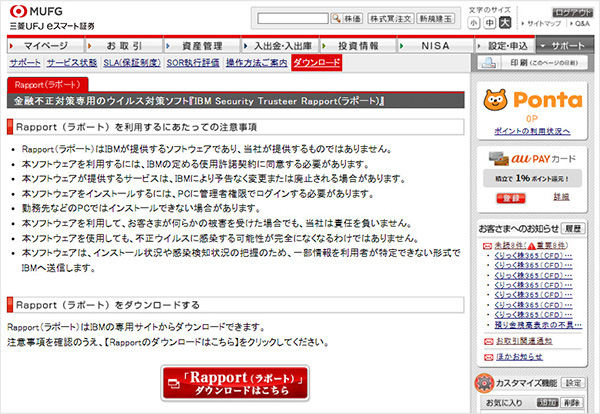
Task: Click the Ponta bear logo
Action: pyautogui.click(x=495, y=100)
